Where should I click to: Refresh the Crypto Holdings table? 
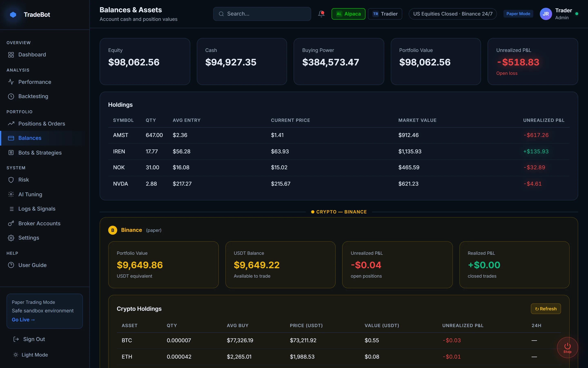tap(546, 309)
